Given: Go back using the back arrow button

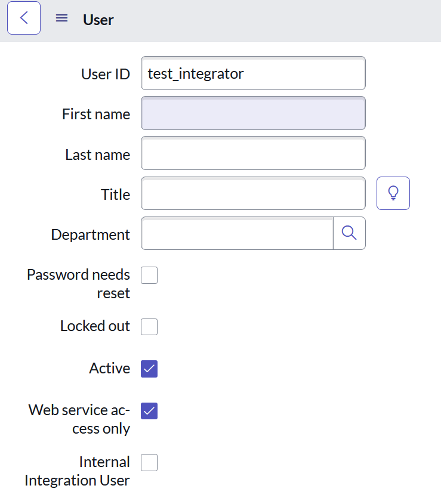Looking at the screenshot, I should point(24,18).
